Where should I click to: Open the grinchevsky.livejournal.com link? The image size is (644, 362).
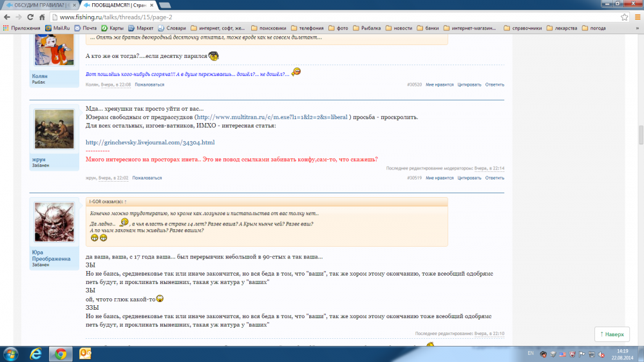pos(149,142)
